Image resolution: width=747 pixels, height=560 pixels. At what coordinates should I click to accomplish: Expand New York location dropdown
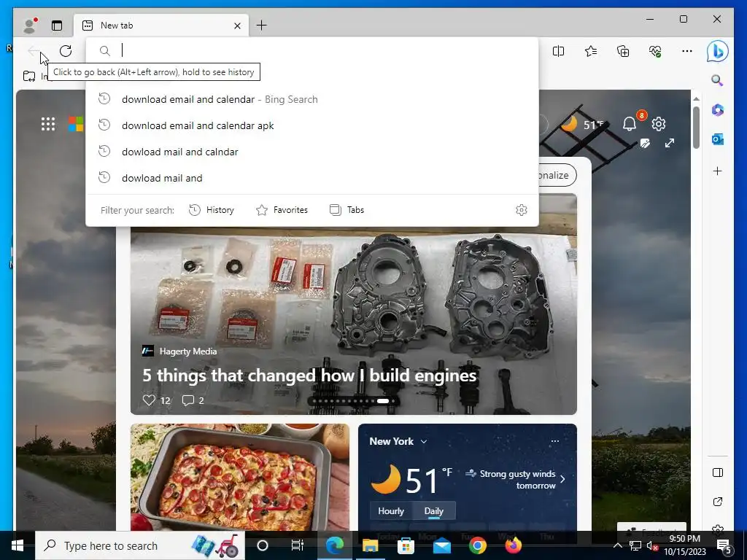click(x=424, y=441)
